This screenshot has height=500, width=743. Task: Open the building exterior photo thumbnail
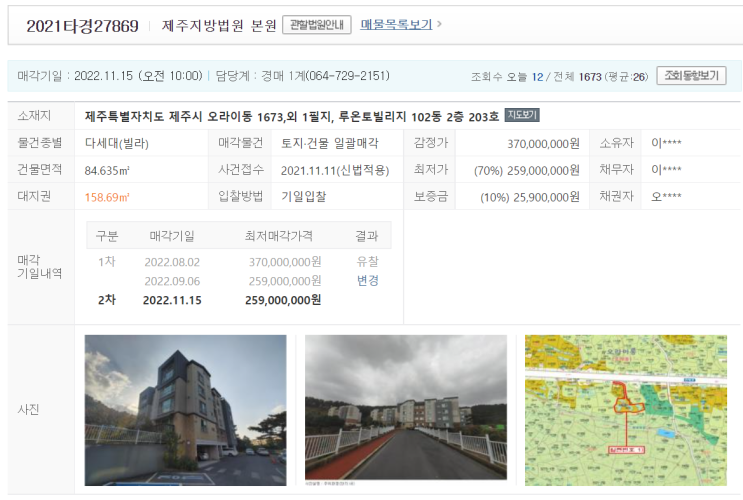tap(185, 410)
